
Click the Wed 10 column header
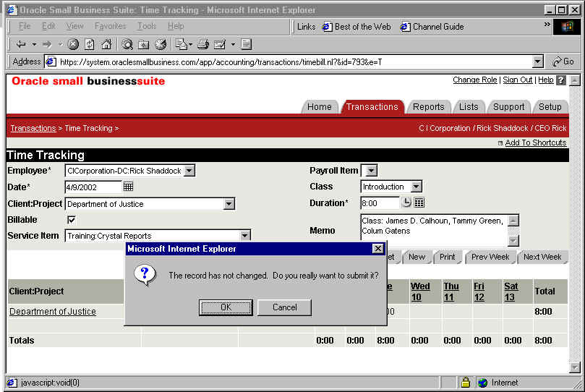click(419, 291)
